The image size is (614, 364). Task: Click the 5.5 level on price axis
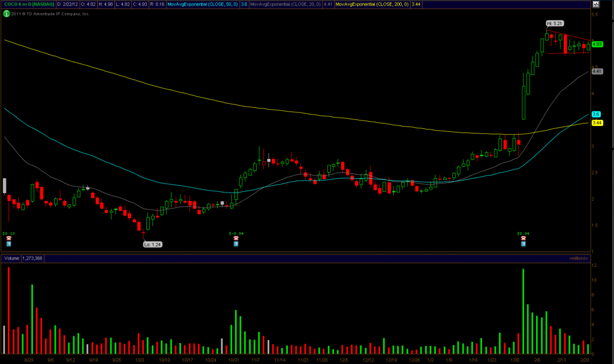point(595,14)
